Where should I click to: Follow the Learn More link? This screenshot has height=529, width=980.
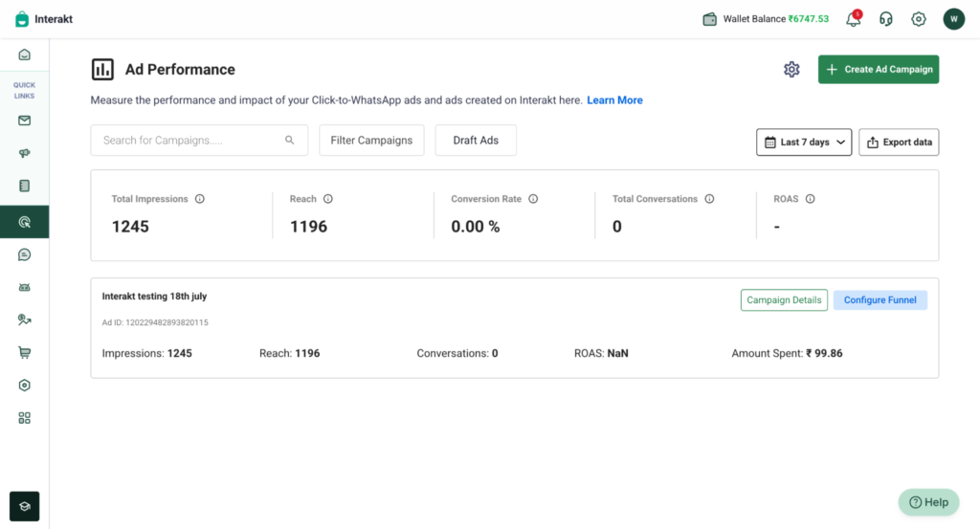click(x=614, y=99)
